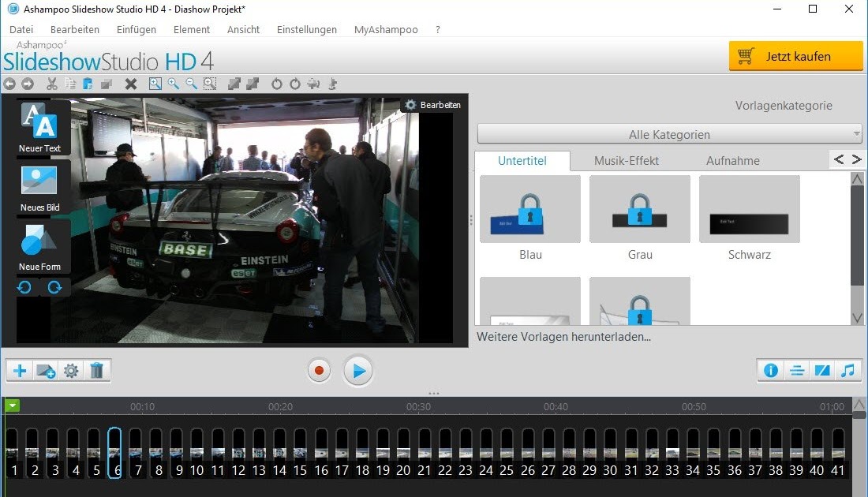Select slide 1 in the timeline
Image resolution: width=868 pixels, height=497 pixels.
point(12,453)
